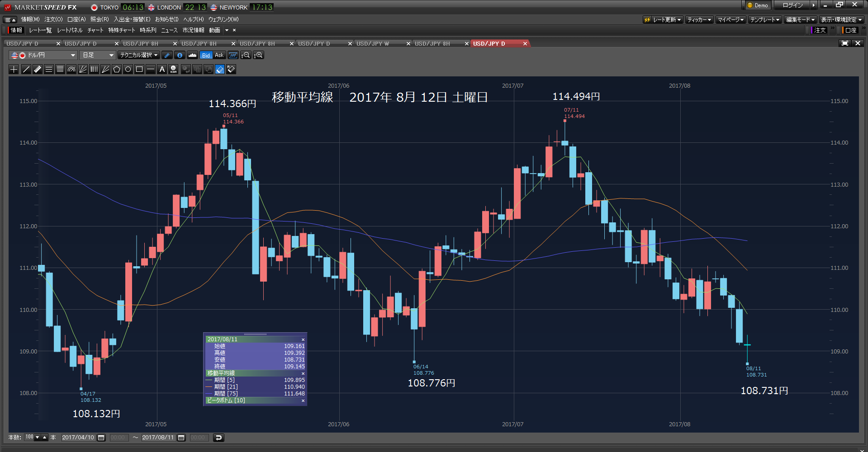This screenshot has height=452, width=868.
Task: Click the blue pencil drawing toggle icon
Action: (167, 55)
